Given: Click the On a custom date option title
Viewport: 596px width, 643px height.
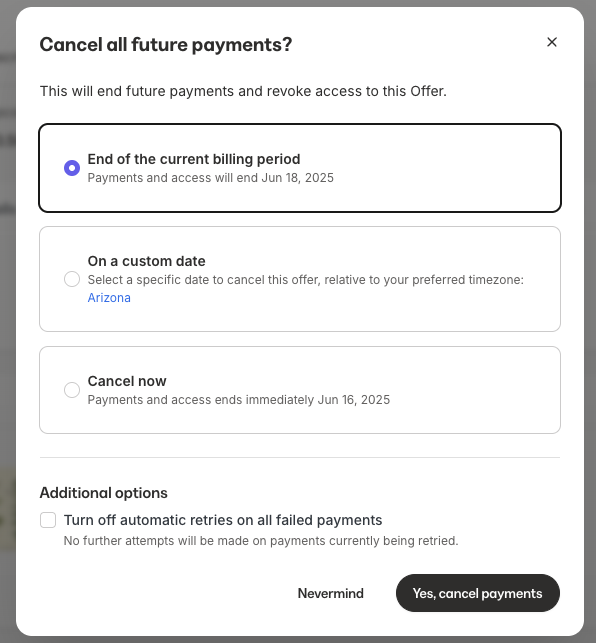Looking at the screenshot, I should click(146, 261).
